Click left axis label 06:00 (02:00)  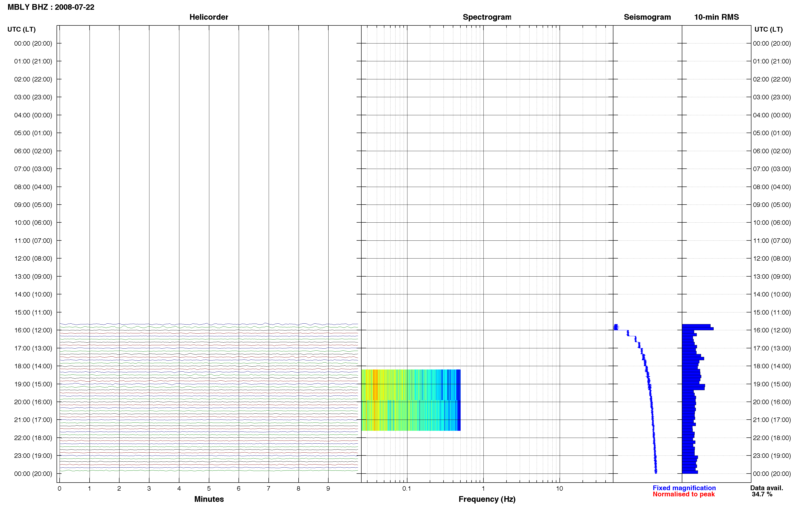(33, 151)
